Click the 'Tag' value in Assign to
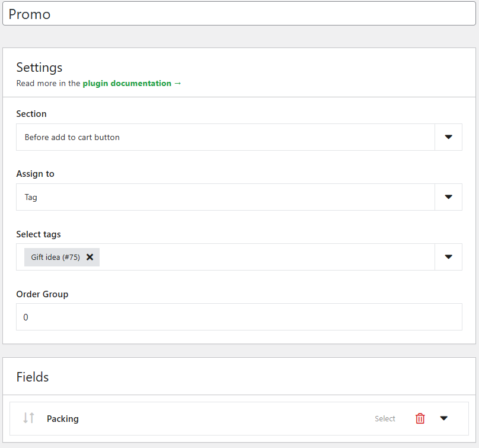479x448 pixels. (x=31, y=197)
